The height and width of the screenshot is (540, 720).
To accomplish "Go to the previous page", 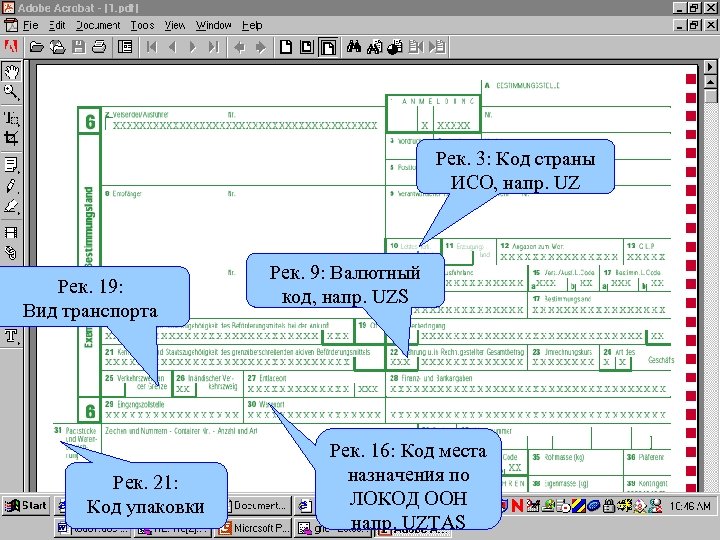I will tap(172, 47).
